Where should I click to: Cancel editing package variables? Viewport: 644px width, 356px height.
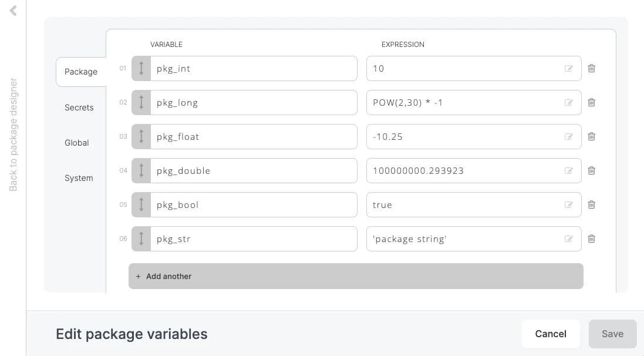[551, 334]
